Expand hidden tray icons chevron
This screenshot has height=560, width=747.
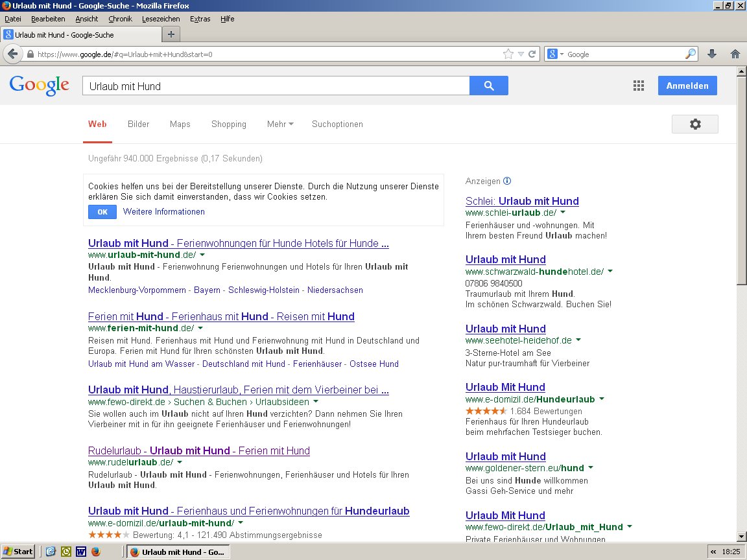pos(713,552)
